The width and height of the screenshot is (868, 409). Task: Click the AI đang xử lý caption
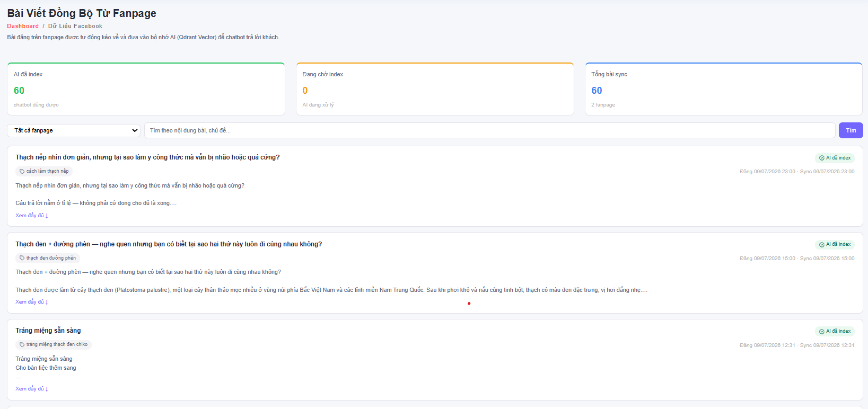(318, 105)
